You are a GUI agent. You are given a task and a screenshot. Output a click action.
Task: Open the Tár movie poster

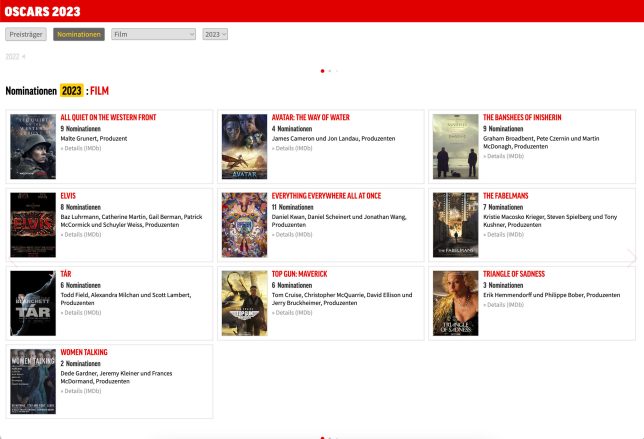coord(33,303)
